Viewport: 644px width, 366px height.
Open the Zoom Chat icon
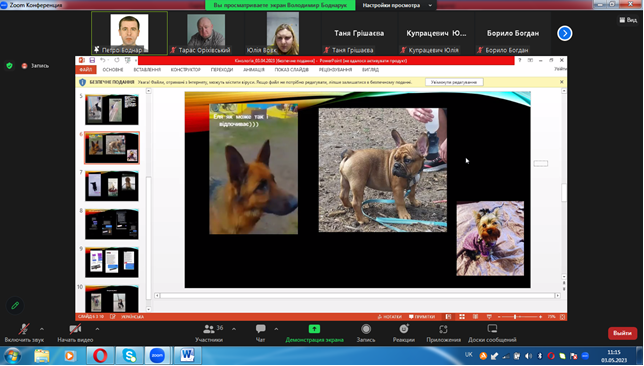tap(260, 329)
